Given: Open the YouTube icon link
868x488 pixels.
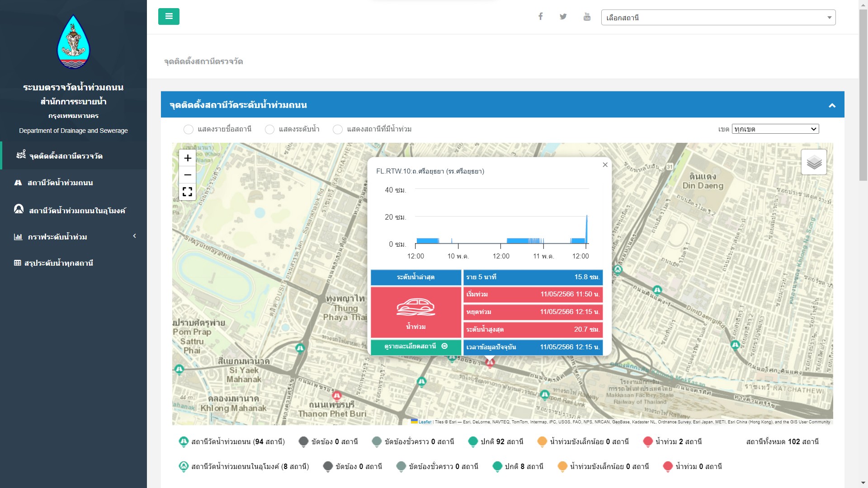Looking at the screenshot, I should click(587, 17).
